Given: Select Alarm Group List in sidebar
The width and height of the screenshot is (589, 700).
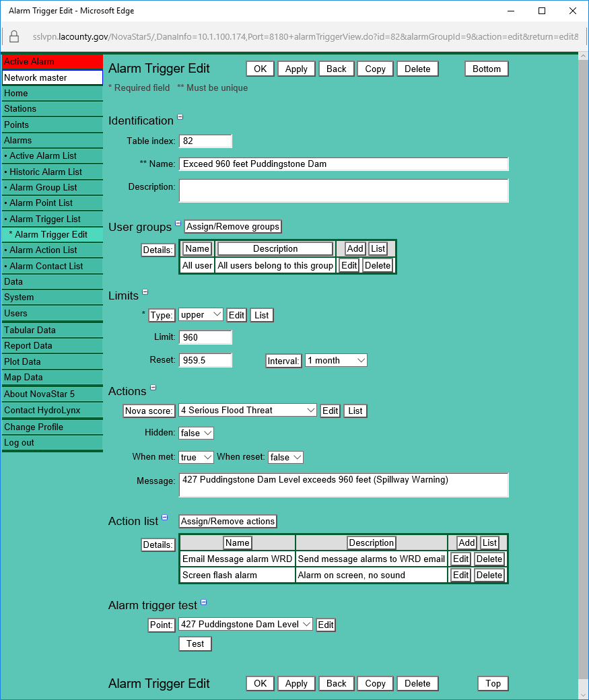Looking at the screenshot, I should 43,187.
